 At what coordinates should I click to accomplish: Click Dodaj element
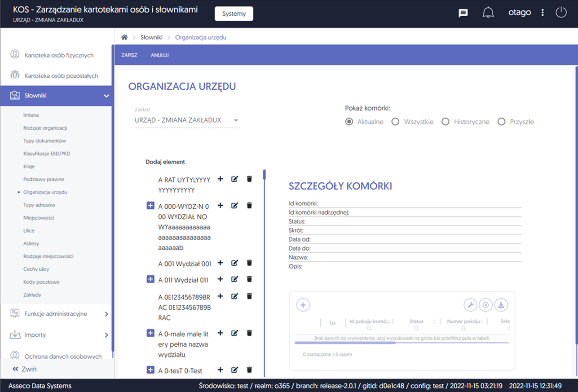(x=165, y=162)
